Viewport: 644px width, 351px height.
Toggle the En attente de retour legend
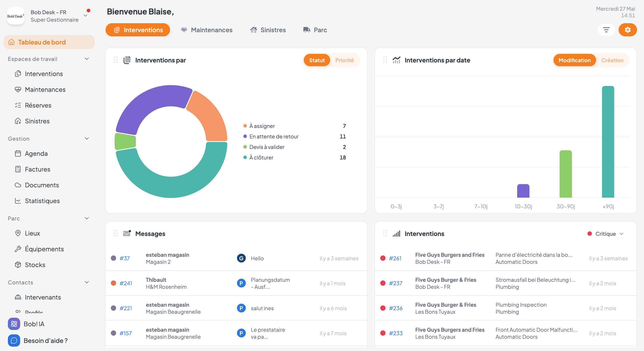click(x=294, y=136)
